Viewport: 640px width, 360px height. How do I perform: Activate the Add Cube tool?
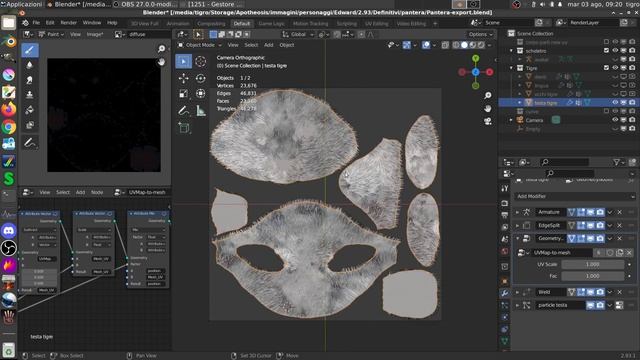tap(183, 128)
